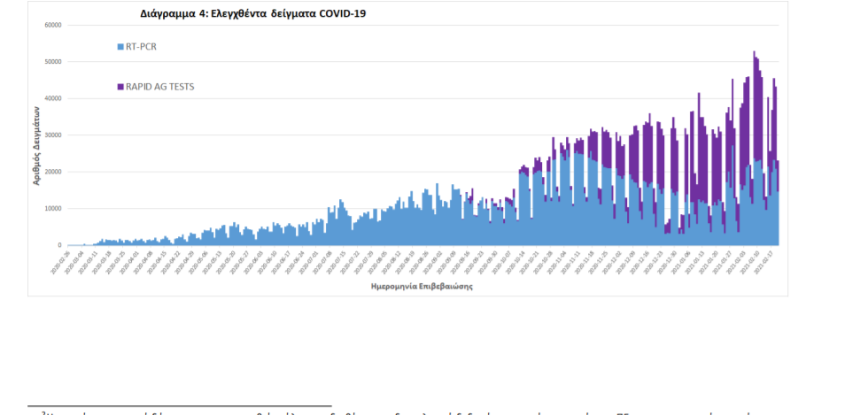
Task: Click the 40000 y-axis tick label
Action: 52,98
